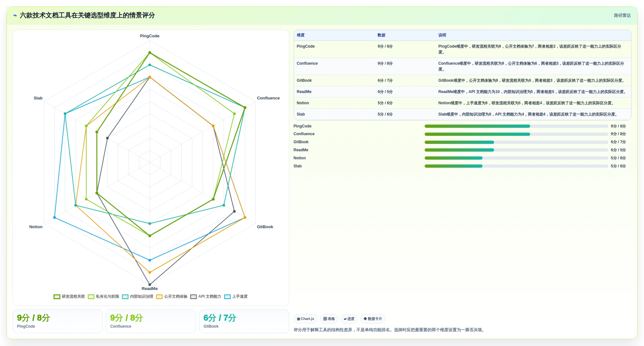Click the Notion axis label on radar
The width and height of the screenshot is (644, 346).
click(x=36, y=227)
